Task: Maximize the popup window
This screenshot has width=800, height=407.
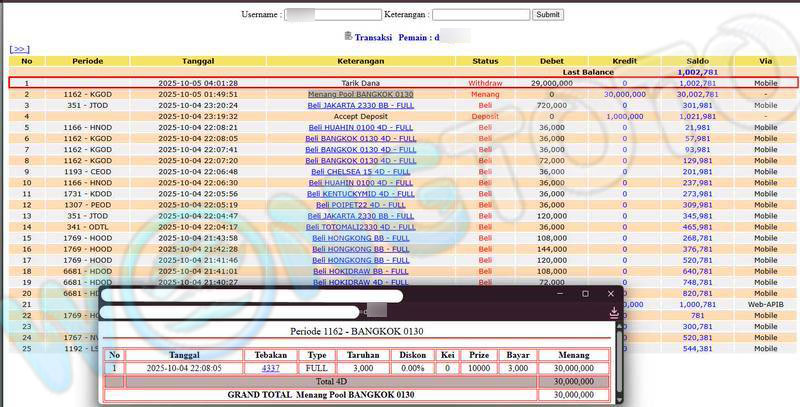Action: [x=585, y=294]
